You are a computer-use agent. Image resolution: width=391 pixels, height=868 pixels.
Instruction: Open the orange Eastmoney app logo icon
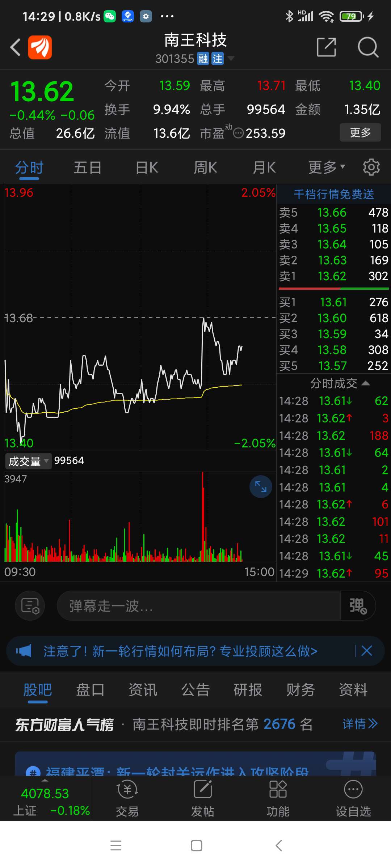[x=40, y=47]
